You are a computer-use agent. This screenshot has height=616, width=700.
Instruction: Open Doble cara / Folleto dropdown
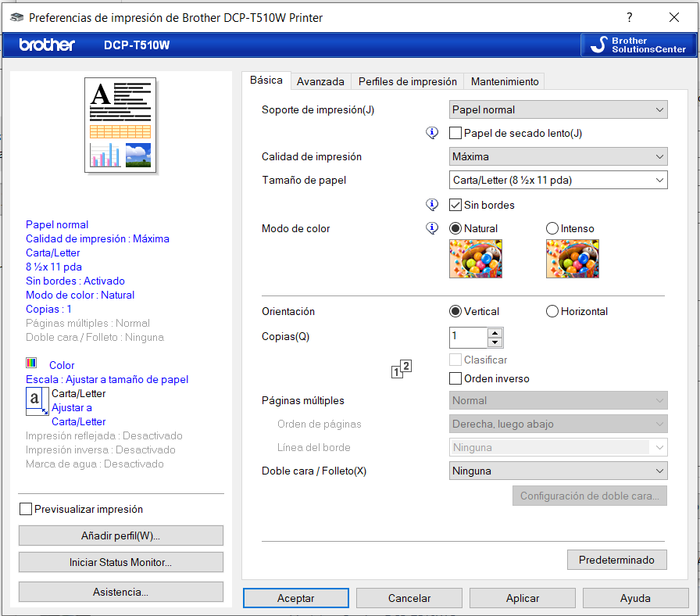pos(558,471)
